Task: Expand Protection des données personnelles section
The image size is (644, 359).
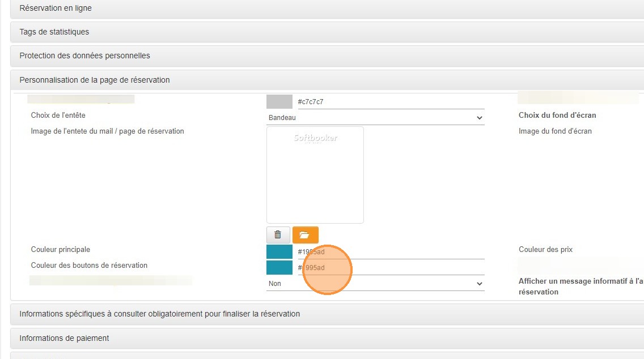Action: tap(327, 56)
